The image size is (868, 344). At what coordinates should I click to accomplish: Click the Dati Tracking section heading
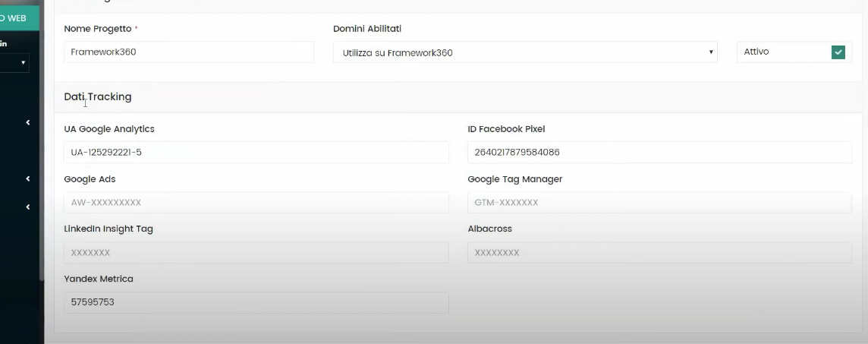(x=98, y=96)
